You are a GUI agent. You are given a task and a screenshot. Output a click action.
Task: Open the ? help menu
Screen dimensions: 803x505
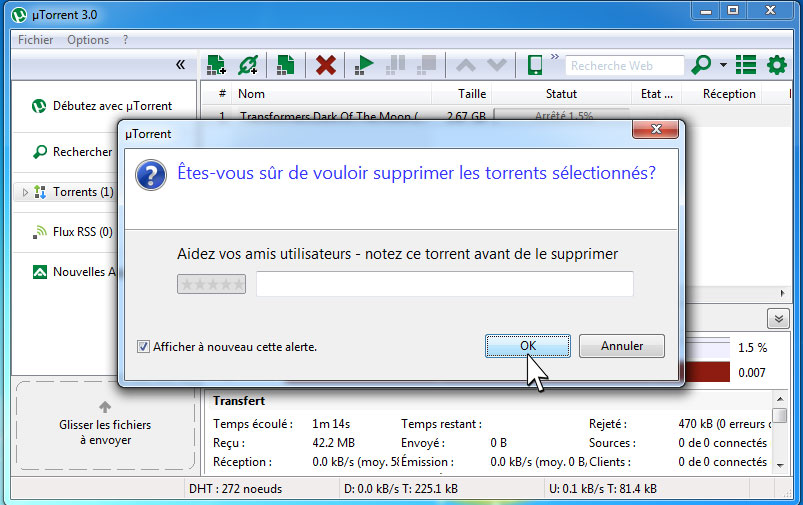coord(125,40)
